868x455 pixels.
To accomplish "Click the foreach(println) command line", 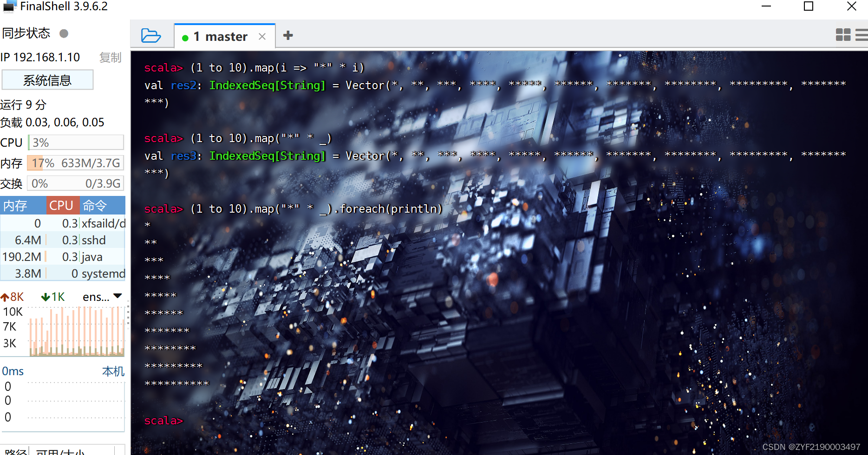I will [293, 209].
